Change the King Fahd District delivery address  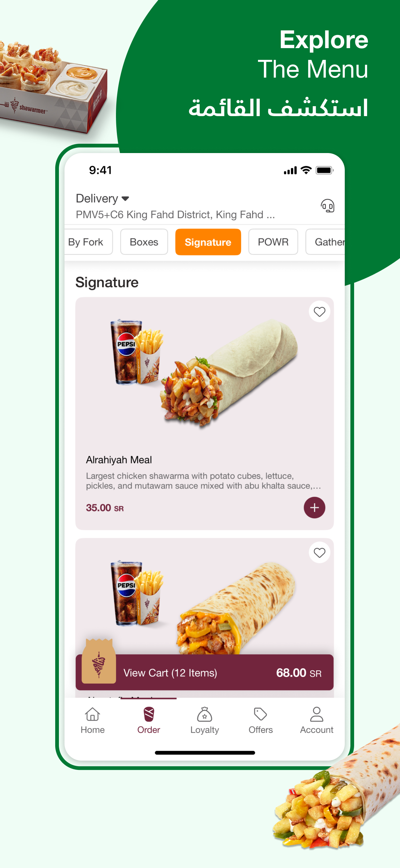[176, 215]
